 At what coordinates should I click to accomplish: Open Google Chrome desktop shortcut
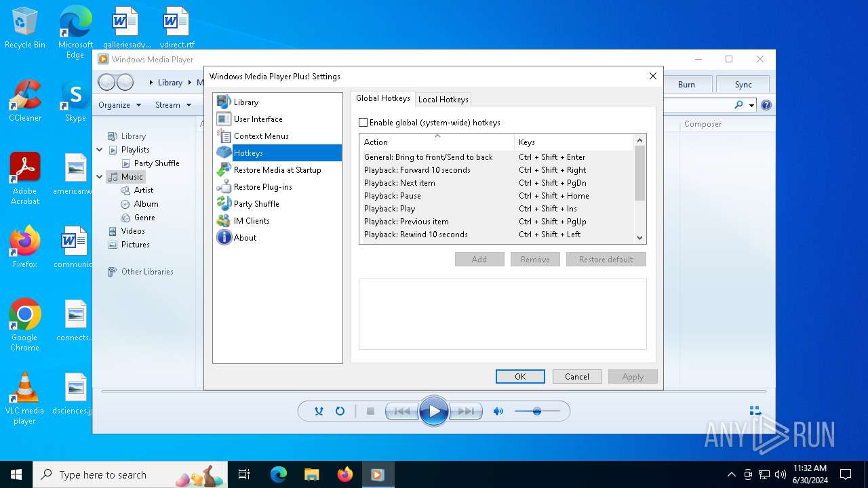[x=25, y=325]
